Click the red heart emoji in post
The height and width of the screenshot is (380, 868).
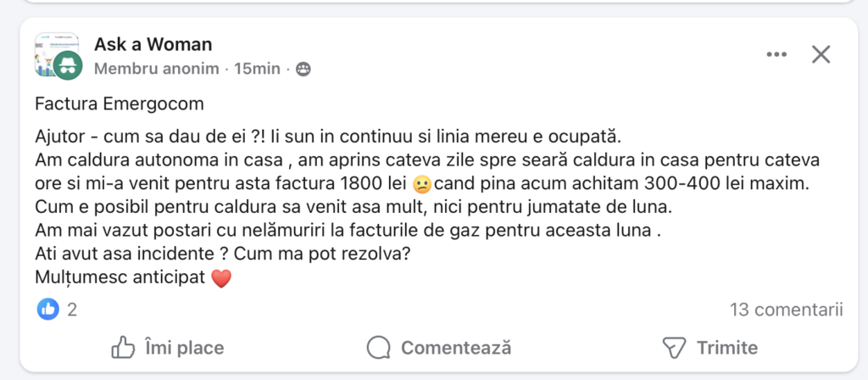221,277
